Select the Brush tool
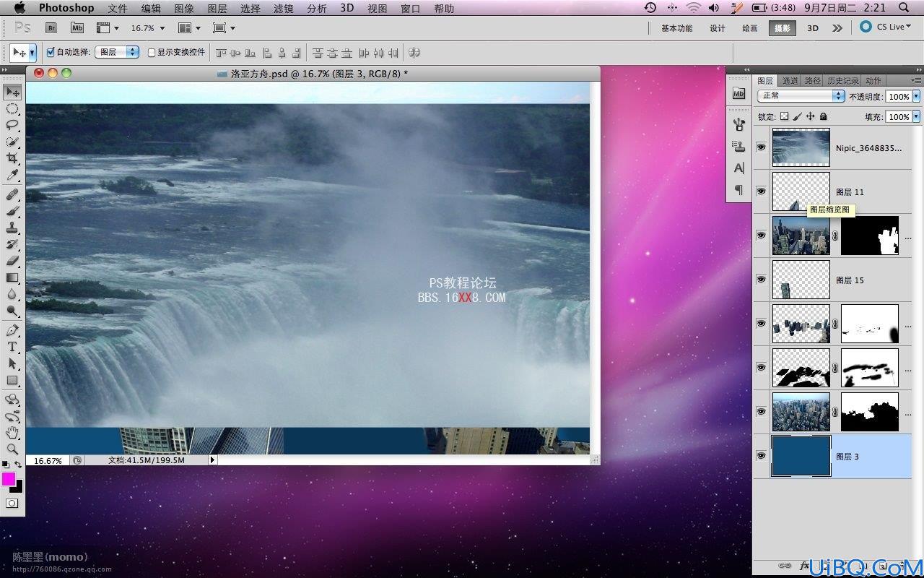924x578 pixels. pos(12,211)
